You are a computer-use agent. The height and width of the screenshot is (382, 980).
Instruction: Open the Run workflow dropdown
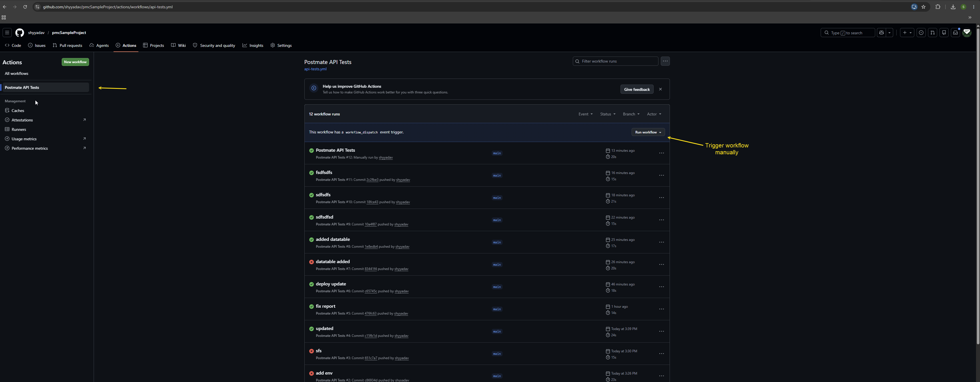click(x=648, y=132)
